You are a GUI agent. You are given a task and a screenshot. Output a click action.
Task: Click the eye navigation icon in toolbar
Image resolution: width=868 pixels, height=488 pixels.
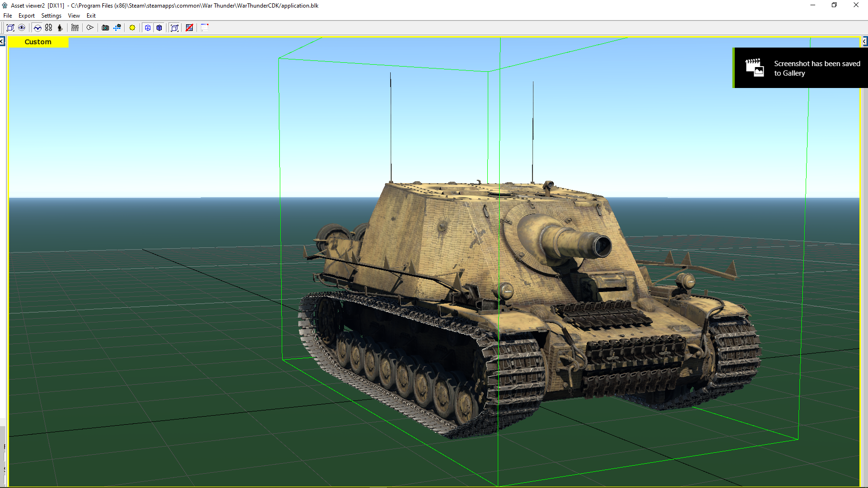pos(22,28)
